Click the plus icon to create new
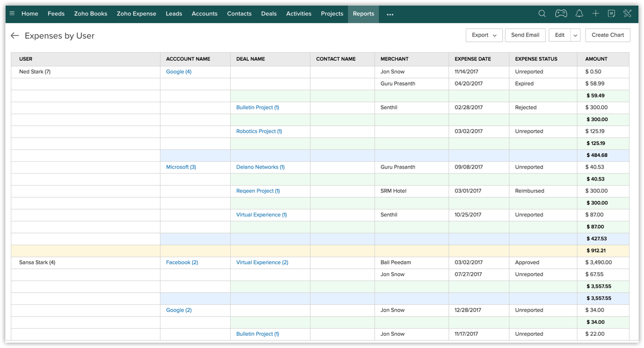The height and width of the screenshot is (348, 644). tap(595, 14)
